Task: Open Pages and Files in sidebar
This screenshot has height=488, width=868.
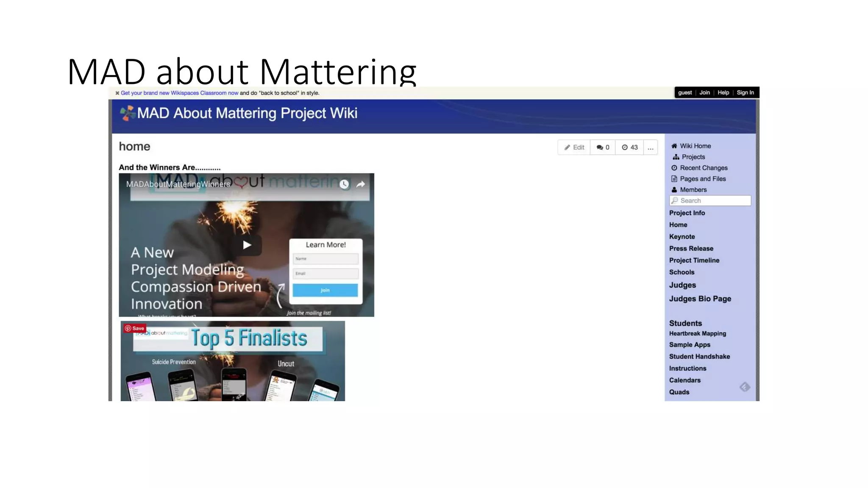Action: point(698,179)
